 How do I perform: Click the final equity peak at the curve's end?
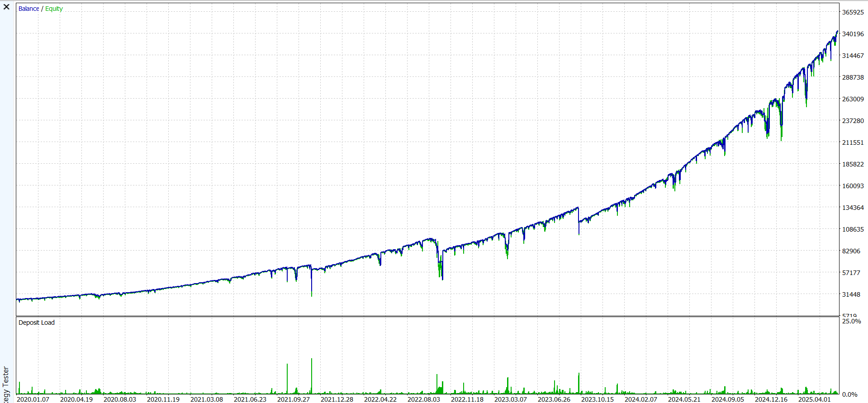pos(837,32)
